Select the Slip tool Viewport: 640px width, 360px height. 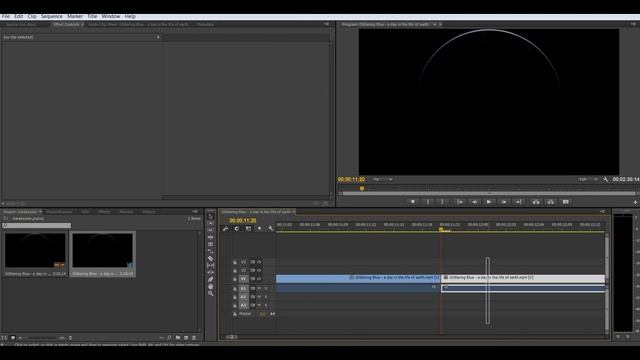coord(211,265)
